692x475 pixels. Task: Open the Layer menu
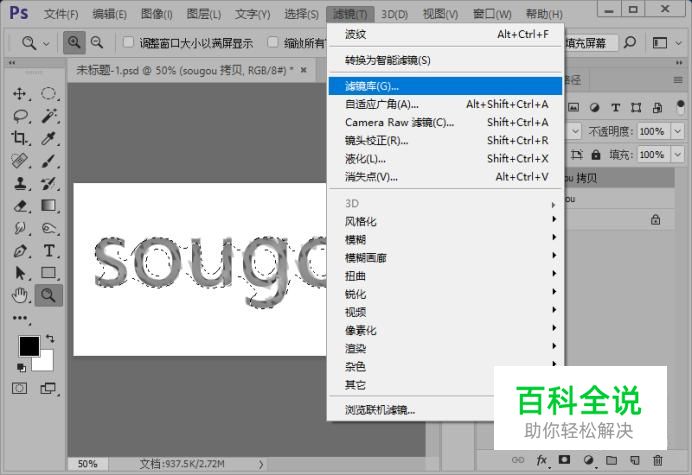tap(203, 14)
